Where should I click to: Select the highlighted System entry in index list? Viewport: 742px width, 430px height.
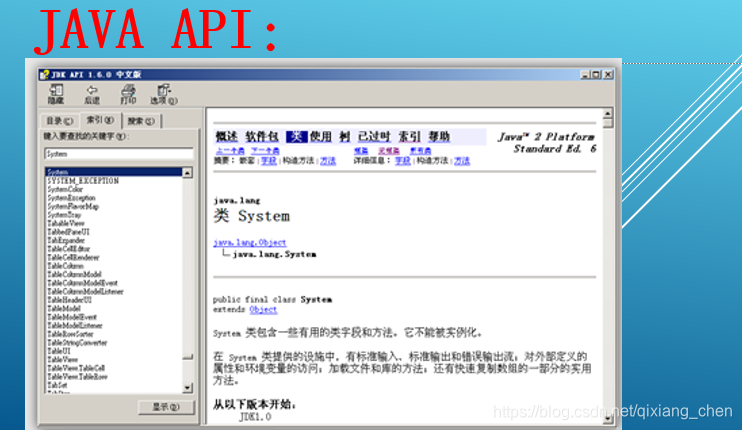[114, 172]
